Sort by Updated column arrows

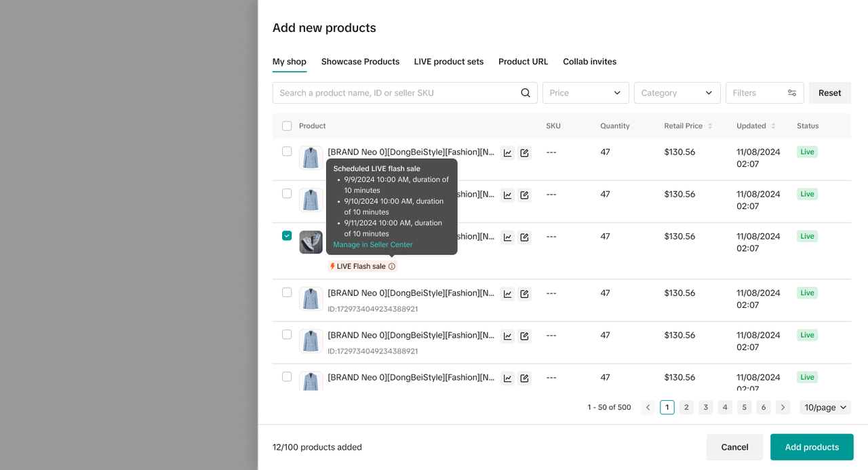click(773, 126)
